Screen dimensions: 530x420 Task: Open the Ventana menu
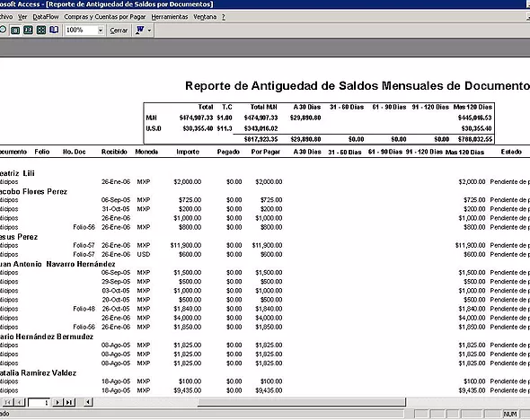(205, 17)
